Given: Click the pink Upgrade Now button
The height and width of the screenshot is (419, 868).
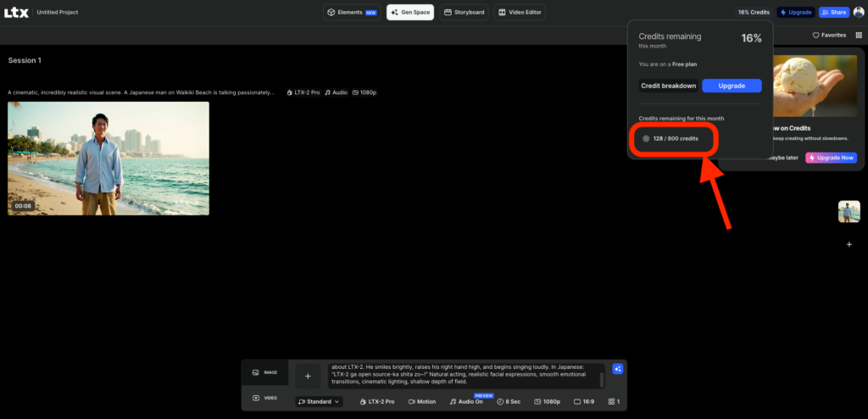Looking at the screenshot, I should pos(831,158).
